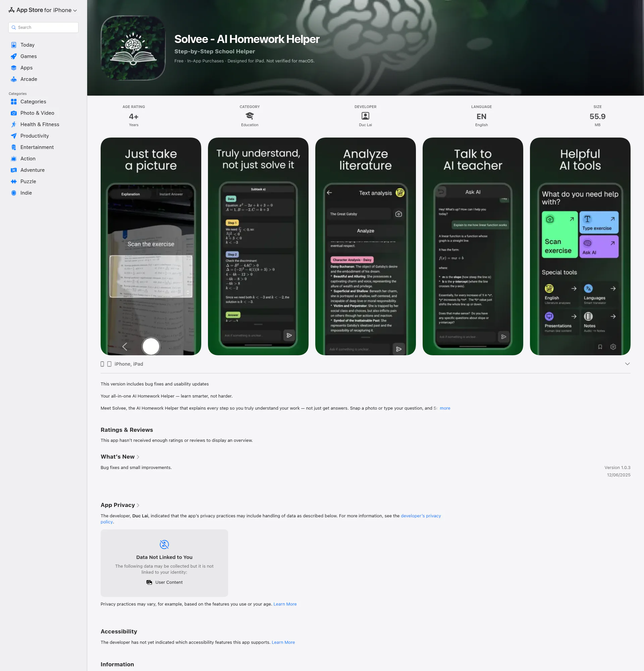Viewport: 644px width, 671px height.
Task: Select Productivity paper plane icon
Action: point(14,136)
